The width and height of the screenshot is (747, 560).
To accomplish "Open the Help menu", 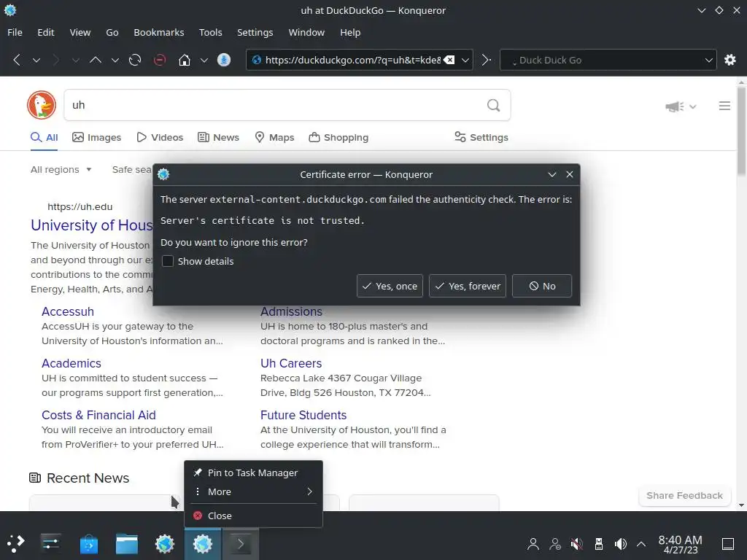I will click(350, 32).
